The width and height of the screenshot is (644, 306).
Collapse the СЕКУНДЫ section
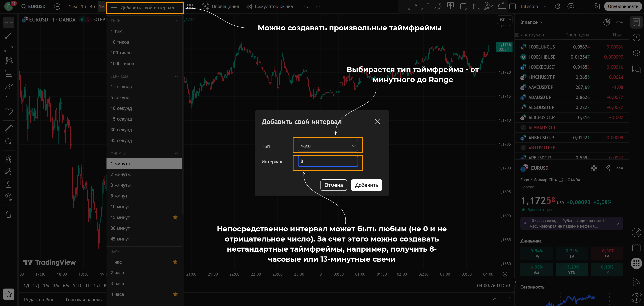[176, 76]
